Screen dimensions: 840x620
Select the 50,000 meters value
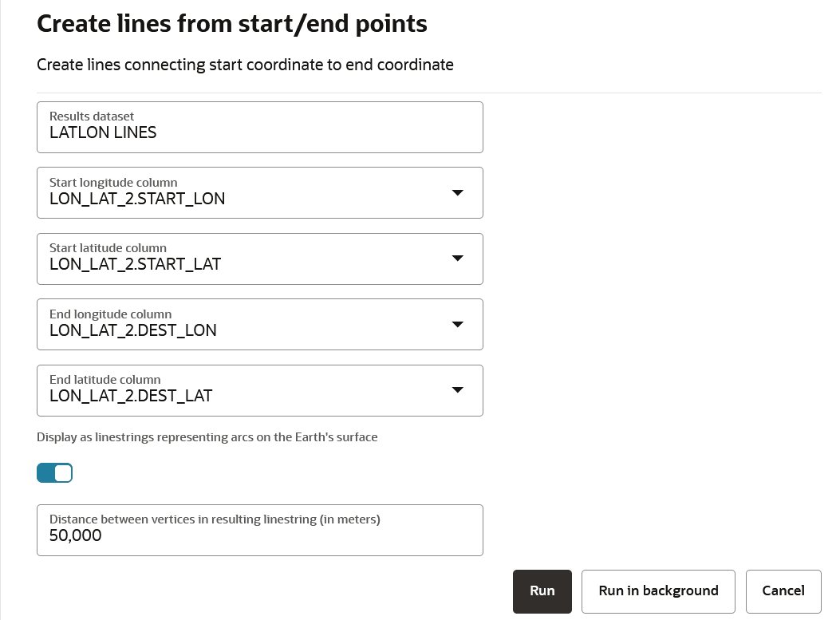point(75,535)
